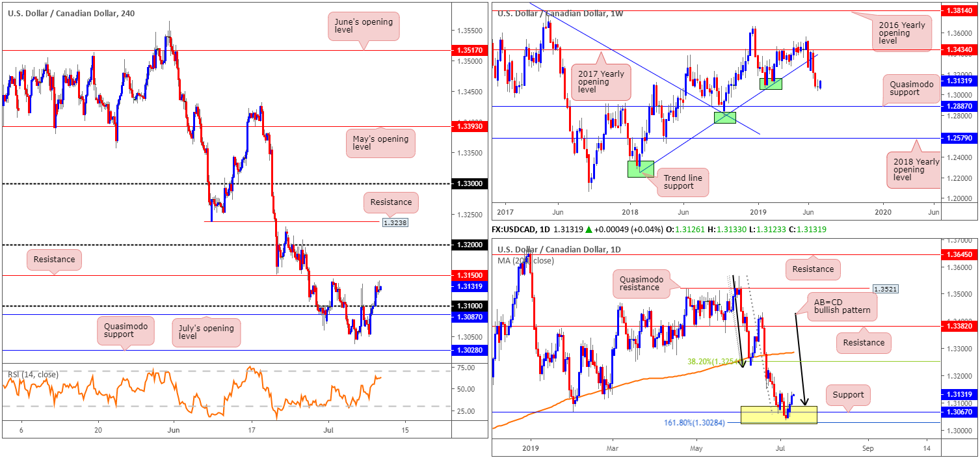Click the 2017 Yearly opening level callout

pos(602,82)
